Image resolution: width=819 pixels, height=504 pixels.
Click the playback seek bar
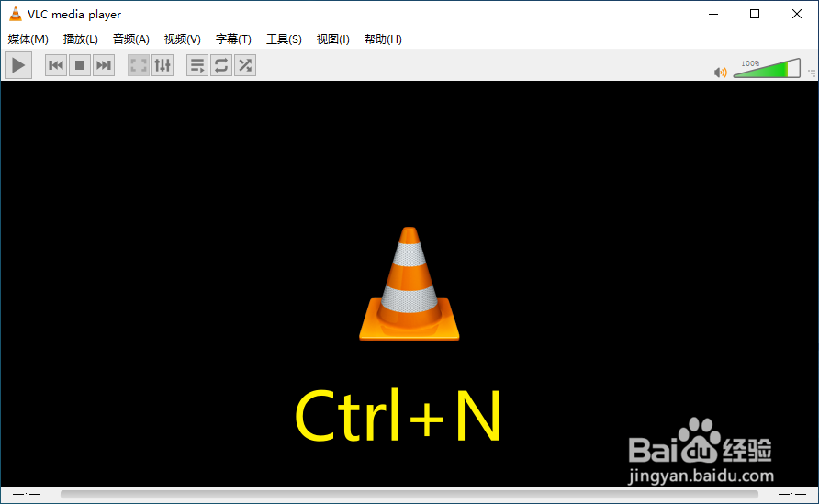pos(409,494)
